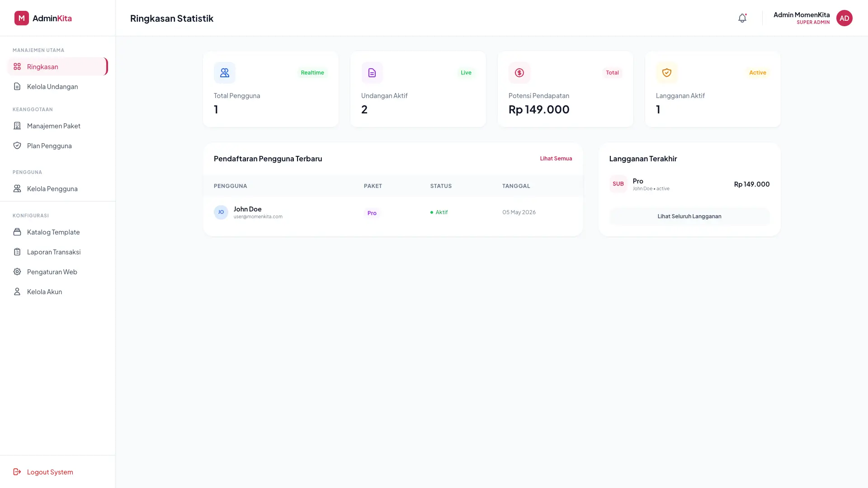This screenshot has width=868, height=488.
Task: Click the Total badge
Action: point(612,73)
